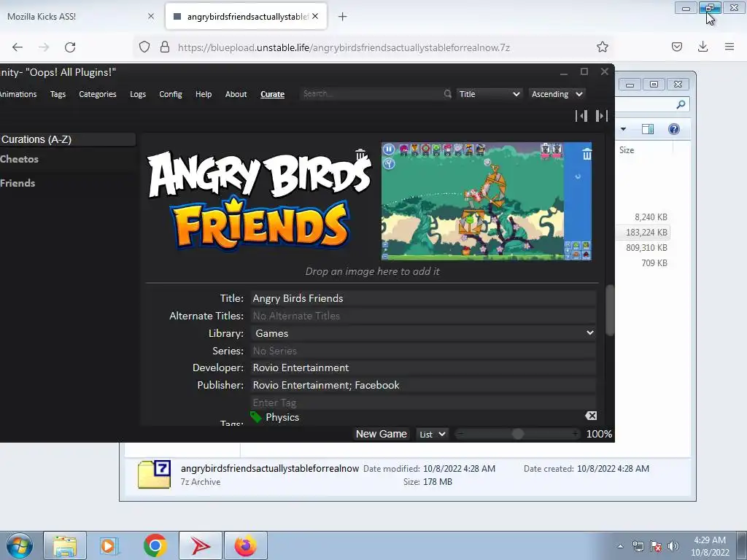Open the Animations menu
Viewport: 747px width, 560px height.
coord(18,94)
